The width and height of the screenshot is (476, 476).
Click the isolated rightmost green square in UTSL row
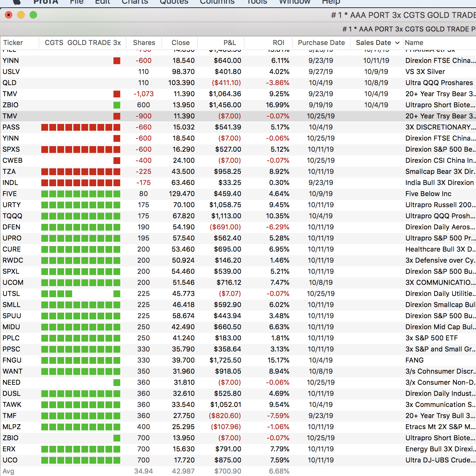point(117,294)
